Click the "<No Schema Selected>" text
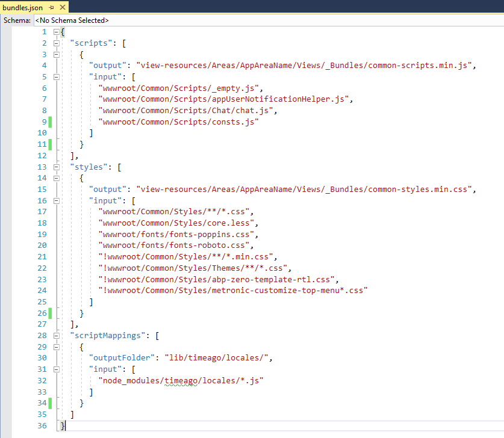504x438 pixels. point(72,20)
